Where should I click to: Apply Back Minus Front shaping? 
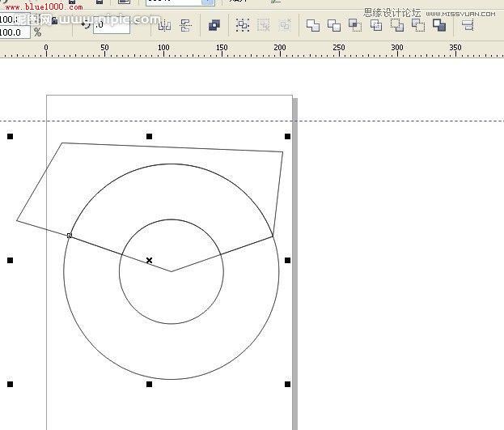[x=417, y=26]
